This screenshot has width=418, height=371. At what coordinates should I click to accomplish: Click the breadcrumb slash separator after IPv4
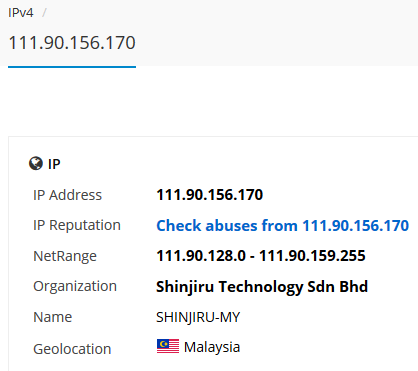click(44, 13)
